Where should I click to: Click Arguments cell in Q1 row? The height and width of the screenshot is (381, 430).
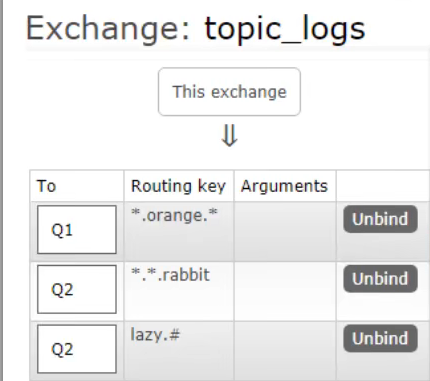(x=285, y=231)
